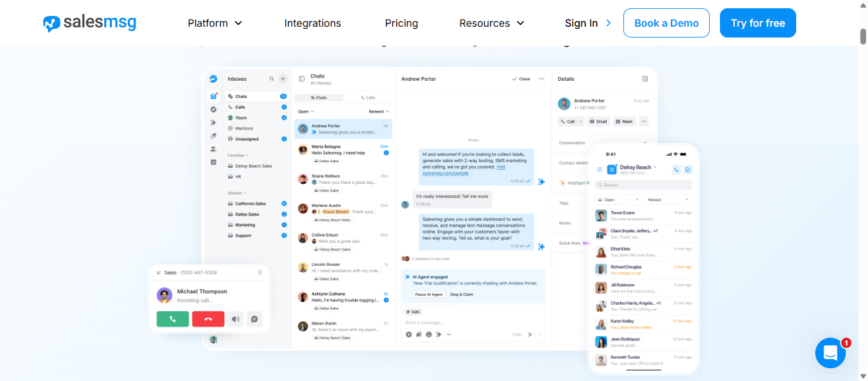868x381 pixels.
Task: Open the Platform dropdown menu
Action: [x=215, y=23]
